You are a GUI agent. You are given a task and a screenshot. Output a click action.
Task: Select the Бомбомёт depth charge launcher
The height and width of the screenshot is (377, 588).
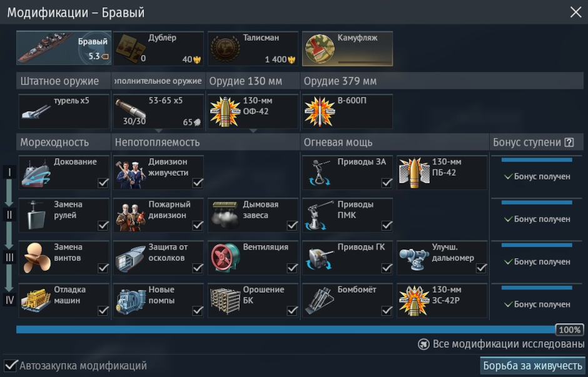click(348, 301)
